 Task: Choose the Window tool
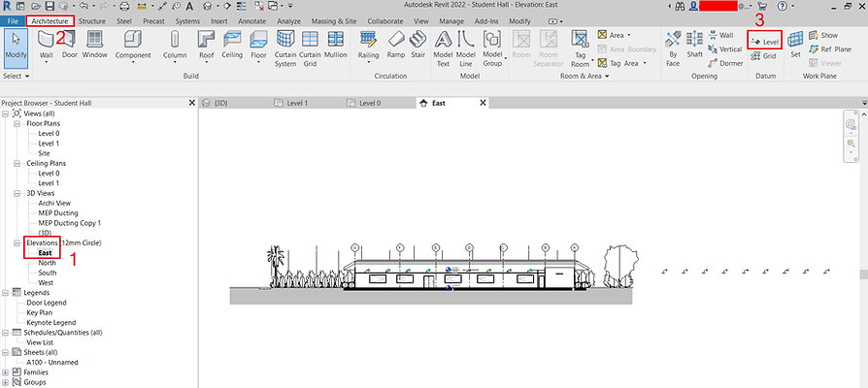point(94,45)
